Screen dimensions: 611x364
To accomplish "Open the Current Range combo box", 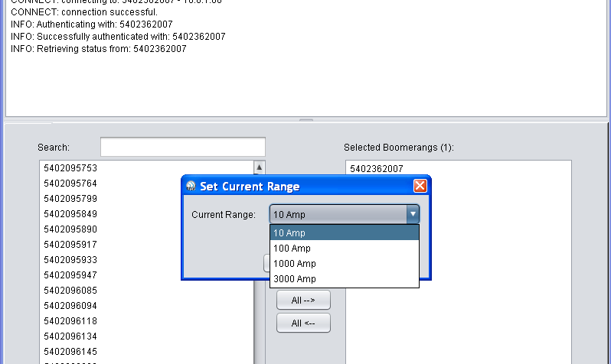I will click(x=345, y=215).
